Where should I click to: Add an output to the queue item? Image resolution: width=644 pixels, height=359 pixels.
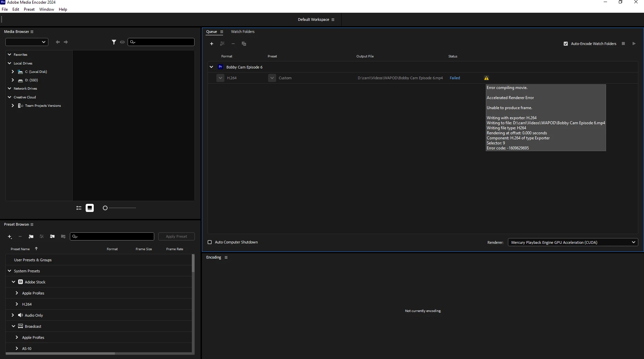pyautogui.click(x=222, y=44)
